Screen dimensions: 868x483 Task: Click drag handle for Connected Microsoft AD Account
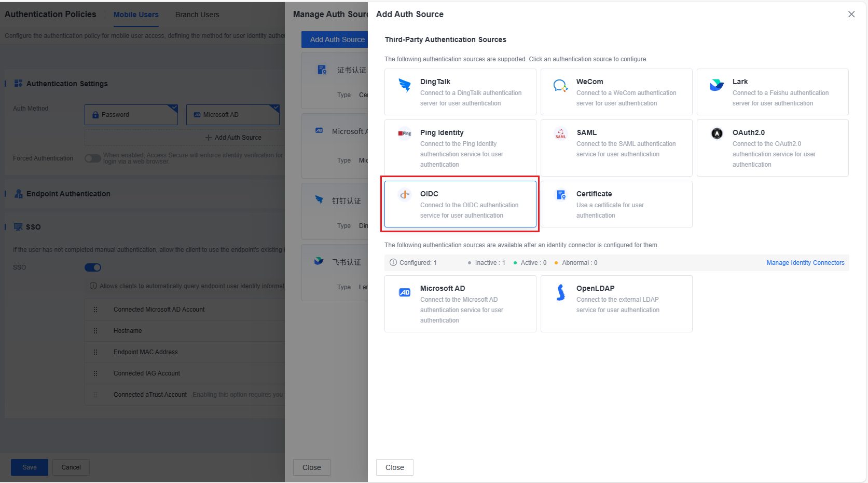(95, 310)
